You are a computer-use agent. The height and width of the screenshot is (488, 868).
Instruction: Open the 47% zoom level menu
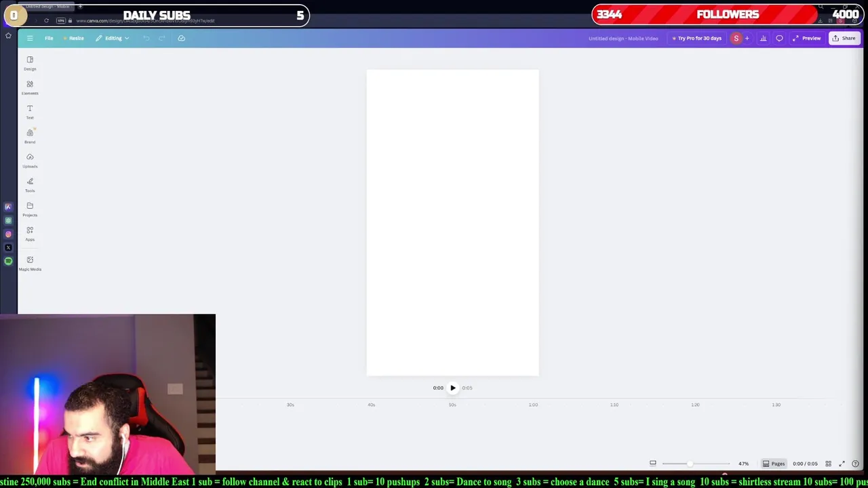[743, 464]
